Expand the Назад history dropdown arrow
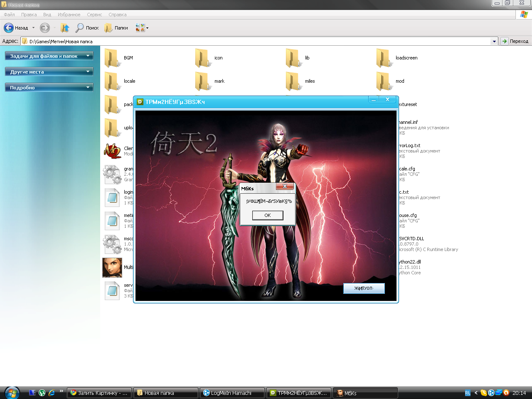The image size is (532, 399). pyautogui.click(x=33, y=28)
